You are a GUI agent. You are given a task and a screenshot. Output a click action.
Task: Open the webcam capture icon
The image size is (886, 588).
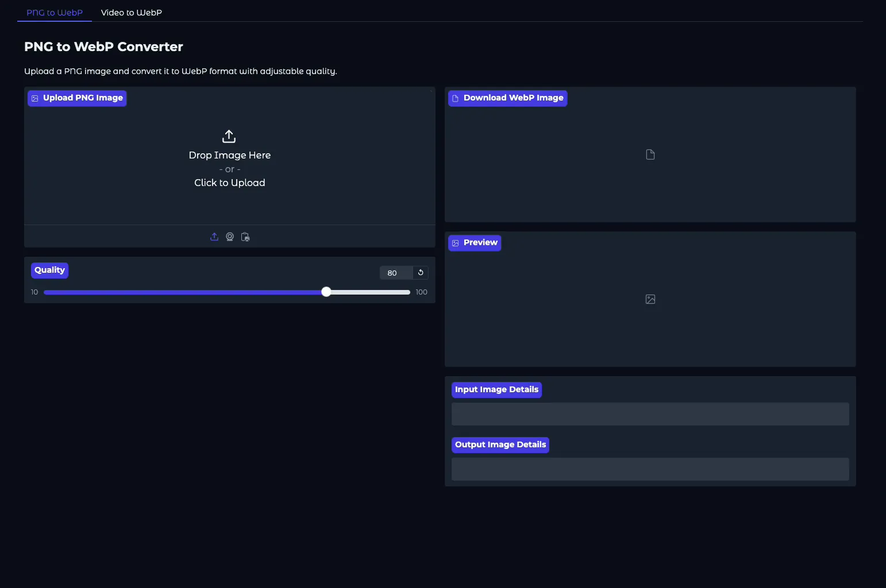tap(229, 236)
